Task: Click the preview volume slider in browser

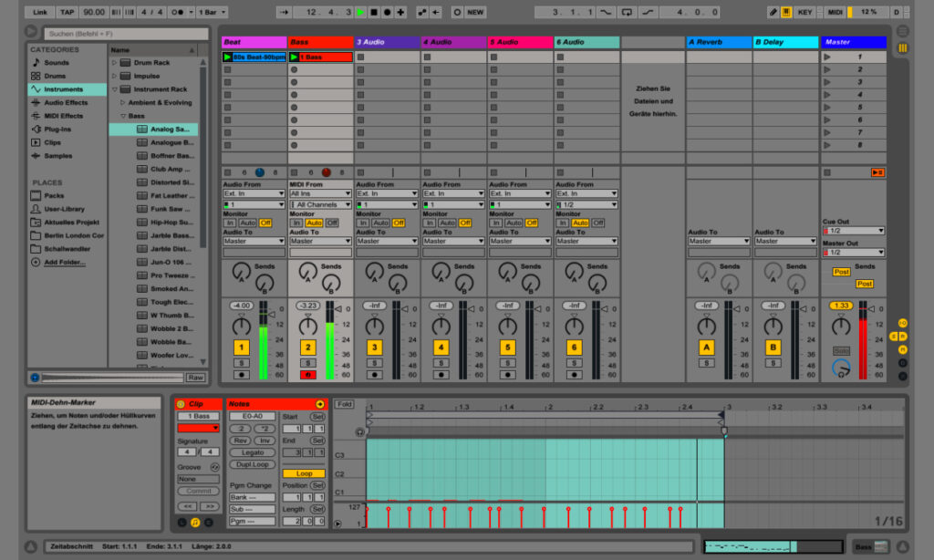Action: 112,378
